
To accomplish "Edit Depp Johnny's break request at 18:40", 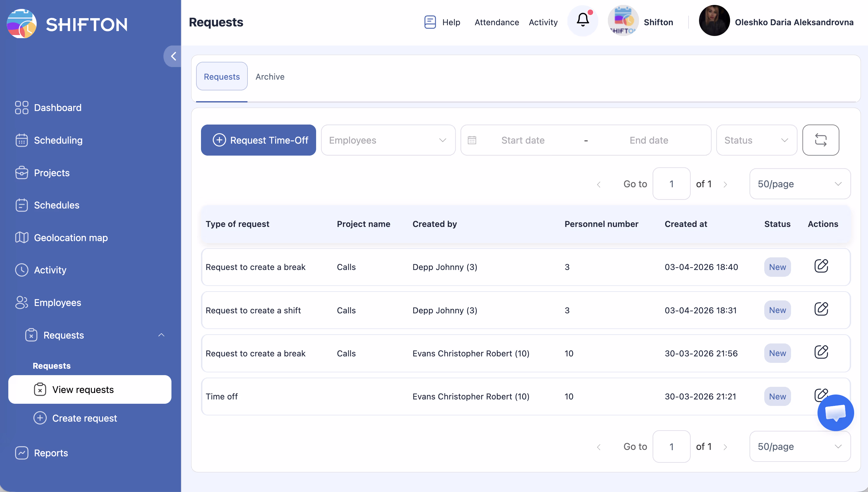I will tap(821, 266).
